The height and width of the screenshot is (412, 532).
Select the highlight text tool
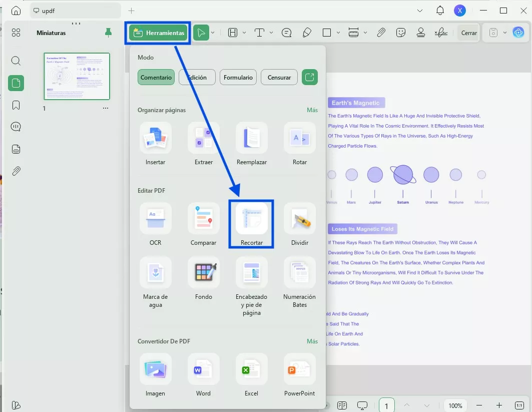click(233, 33)
